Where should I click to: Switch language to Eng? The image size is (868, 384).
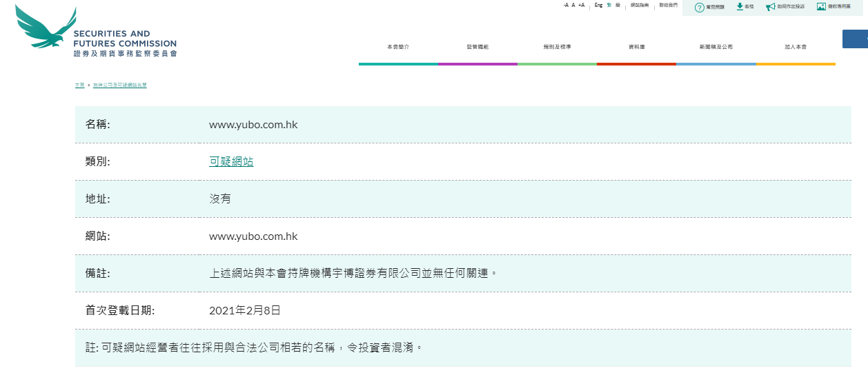598,5
